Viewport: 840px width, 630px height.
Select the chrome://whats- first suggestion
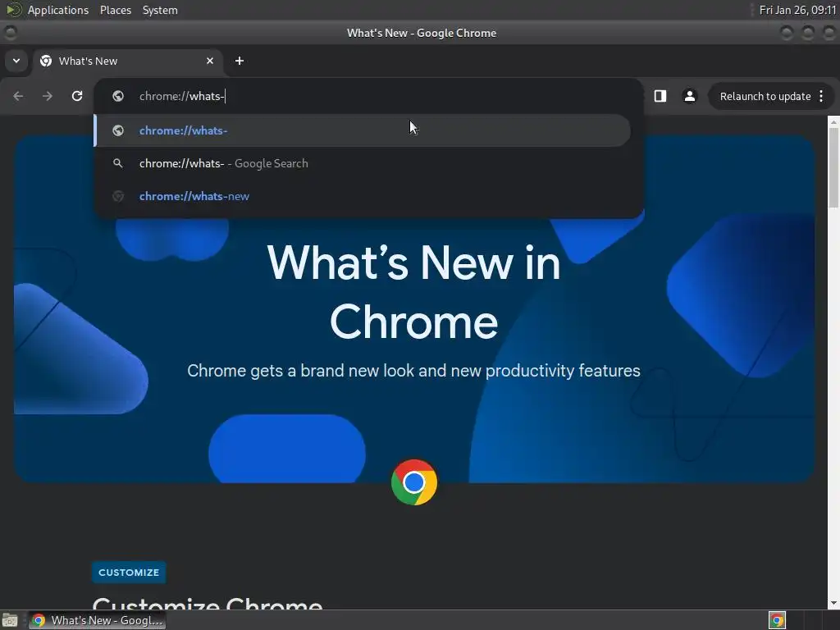click(362, 130)
